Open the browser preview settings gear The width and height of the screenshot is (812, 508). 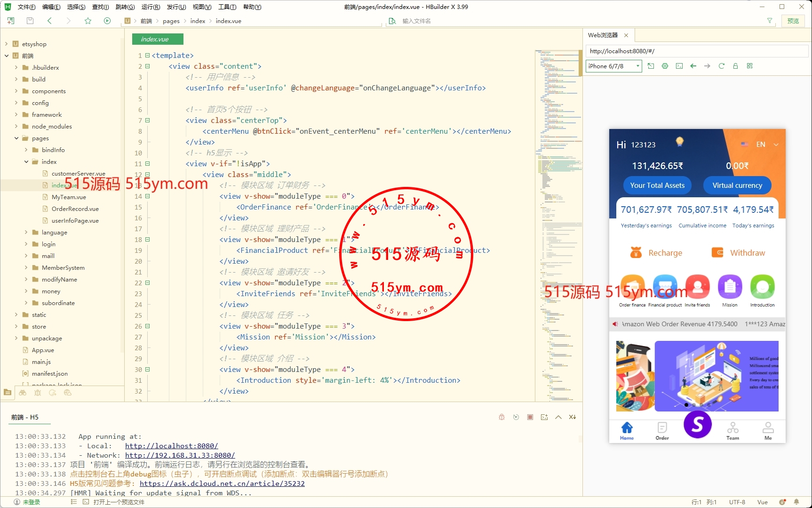point(665,66)
